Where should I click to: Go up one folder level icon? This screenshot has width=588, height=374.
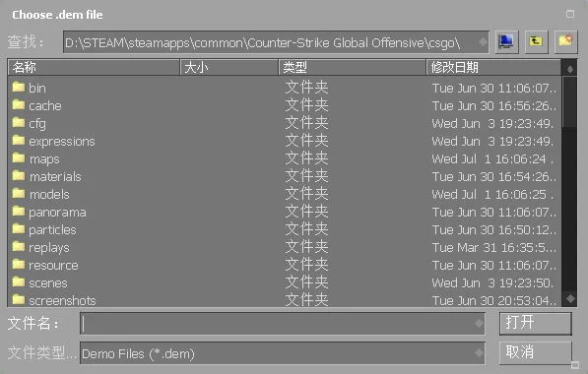coord(536,42)
